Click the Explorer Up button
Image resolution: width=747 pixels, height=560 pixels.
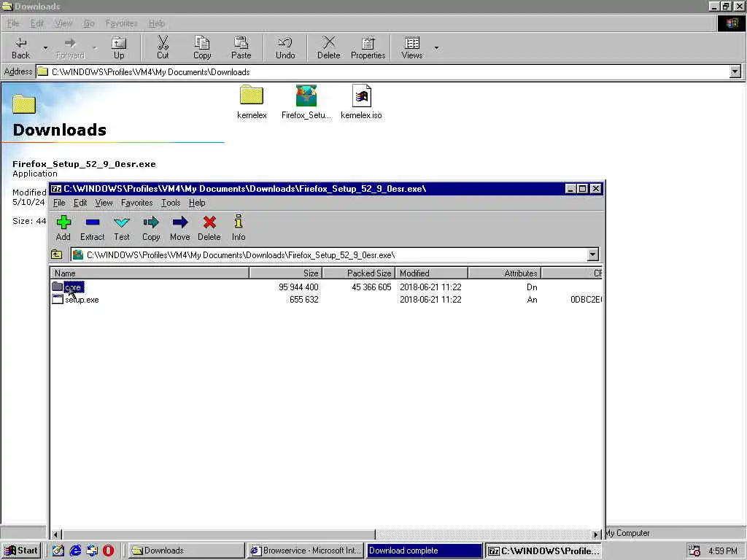pos(119,48)
